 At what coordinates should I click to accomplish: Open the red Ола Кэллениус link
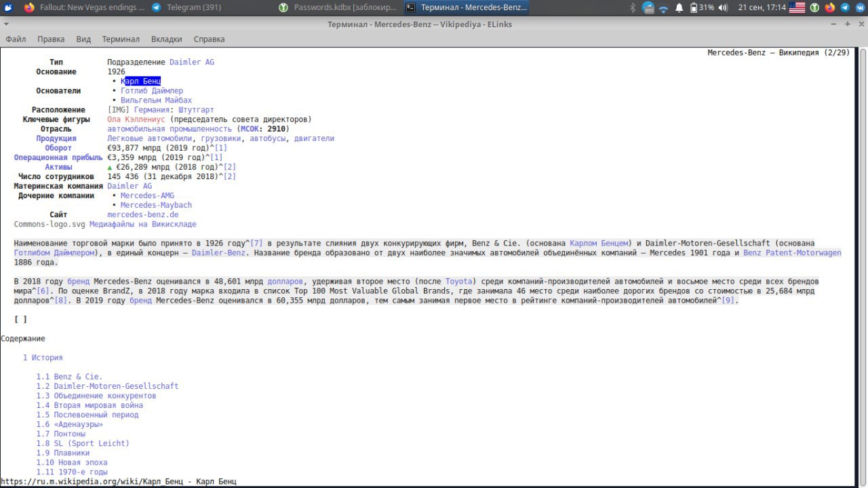tap(136, 119)
